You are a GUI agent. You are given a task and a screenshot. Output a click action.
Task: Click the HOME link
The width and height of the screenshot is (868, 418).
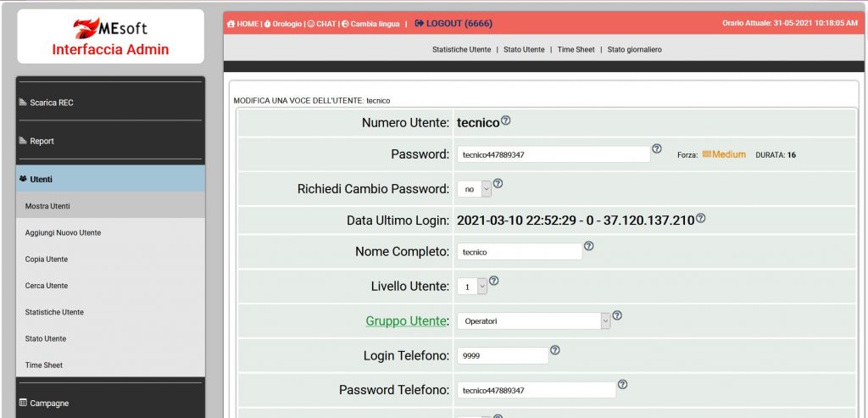tap(248, 24)
